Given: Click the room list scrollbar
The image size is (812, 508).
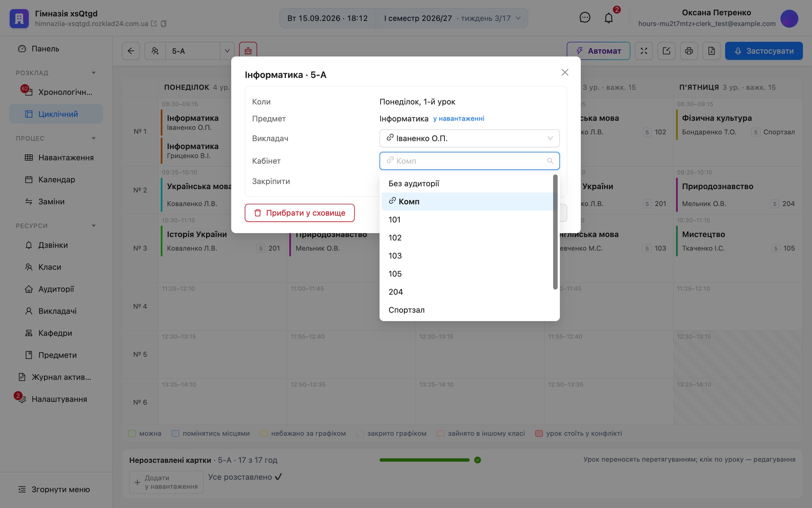Looking at the screenshot, I should (x=555, y=232).
